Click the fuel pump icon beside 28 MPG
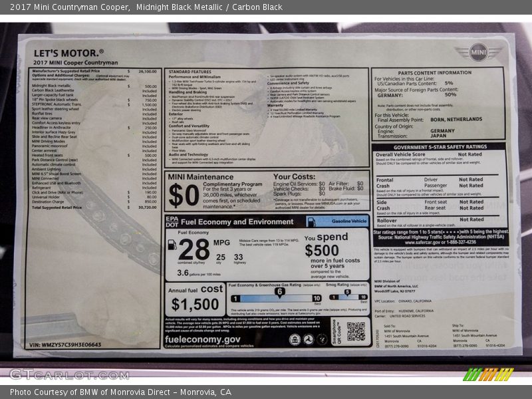 click(172, 245)
